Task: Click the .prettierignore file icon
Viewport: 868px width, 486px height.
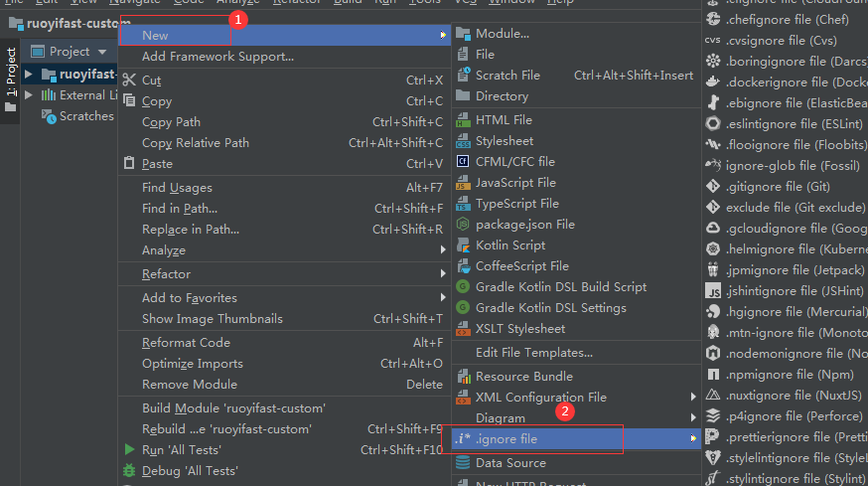Action: [x=713, y=436]
